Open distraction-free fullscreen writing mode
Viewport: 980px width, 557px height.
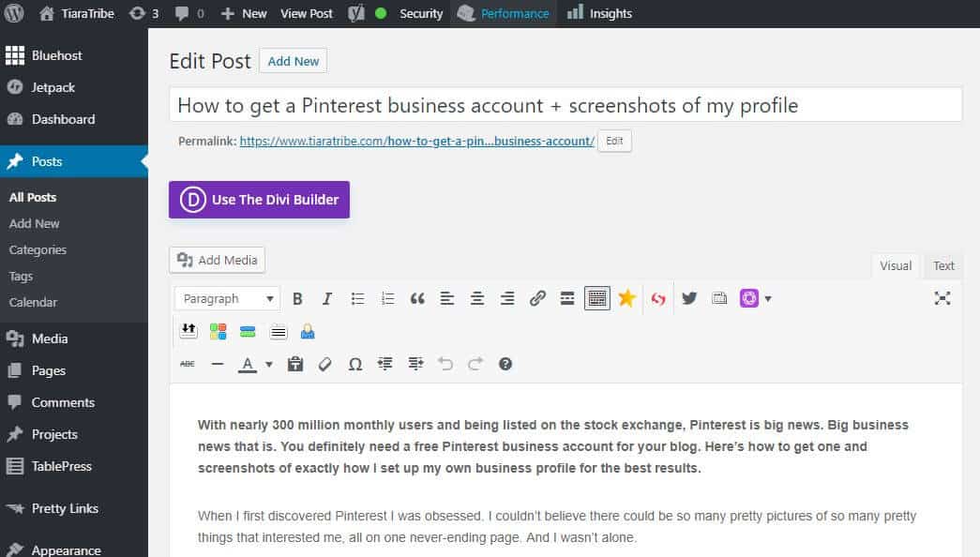click(x=942, y=298)
